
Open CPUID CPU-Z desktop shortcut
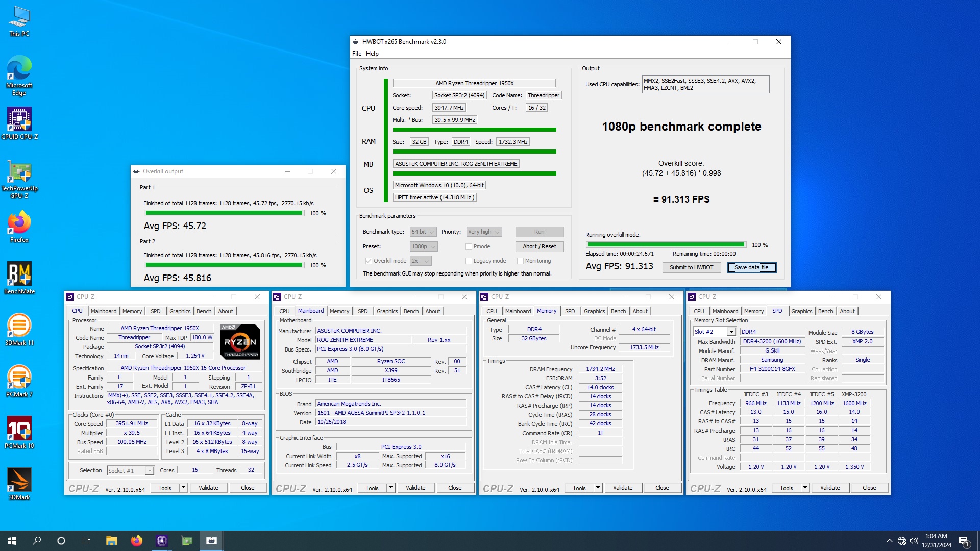click(x=19, y=123)
